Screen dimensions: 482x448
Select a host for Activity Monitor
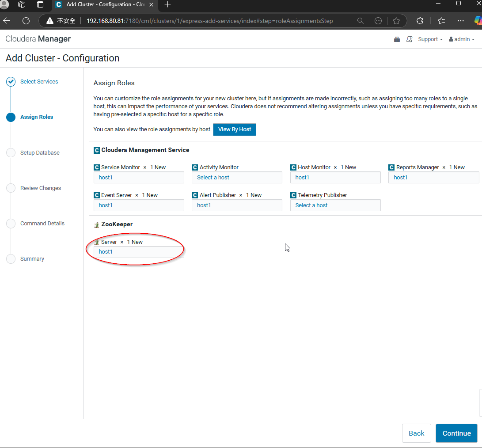[x=237, y=178]
